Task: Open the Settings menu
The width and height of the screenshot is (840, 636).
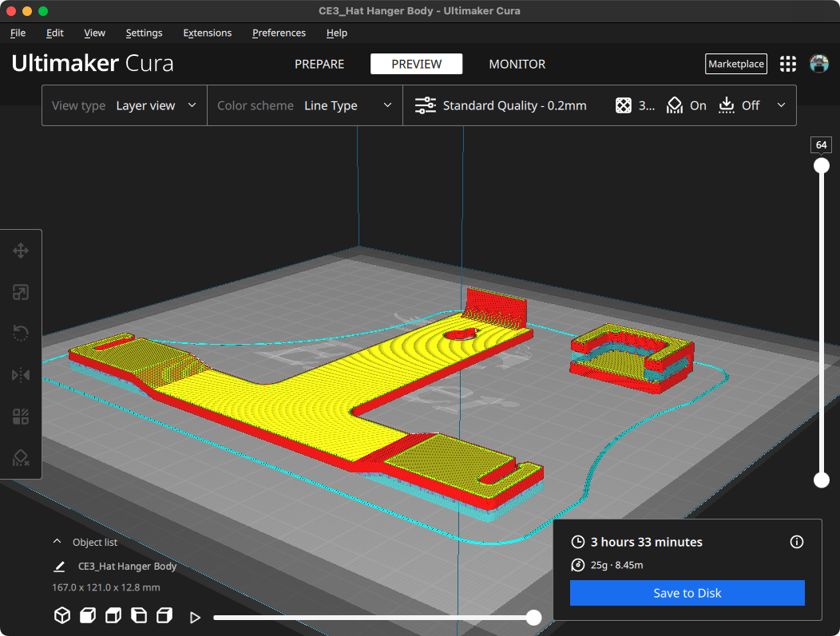Action: point(144,33)
